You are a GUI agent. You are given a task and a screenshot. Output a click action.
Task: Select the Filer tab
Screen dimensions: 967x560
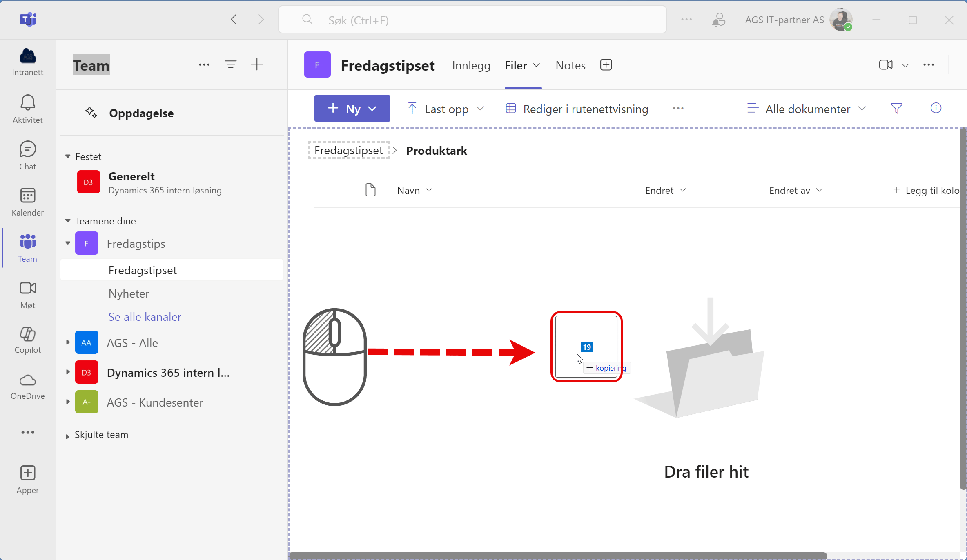(x=522, y=64)
